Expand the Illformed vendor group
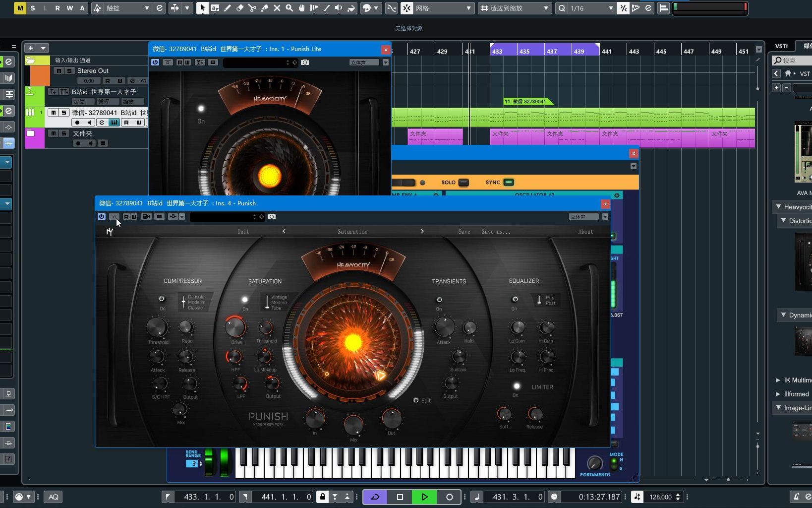Viewport: 812px width, 508px height. pos(778,394)
